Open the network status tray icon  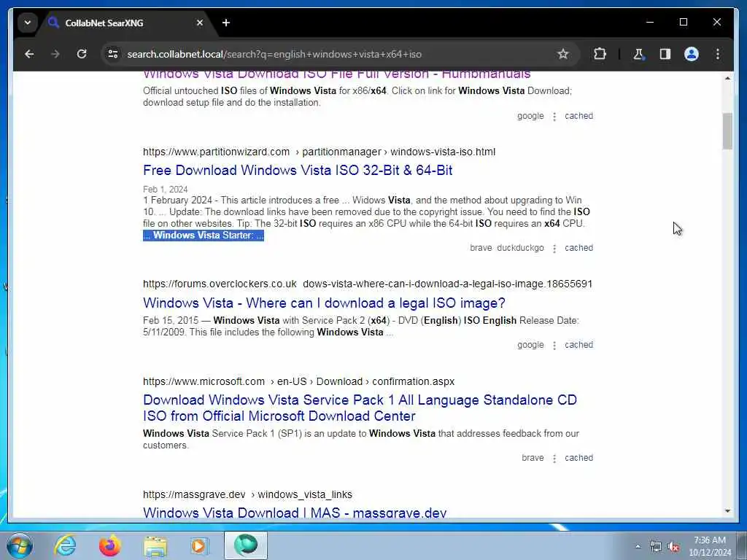click(656, 547)
